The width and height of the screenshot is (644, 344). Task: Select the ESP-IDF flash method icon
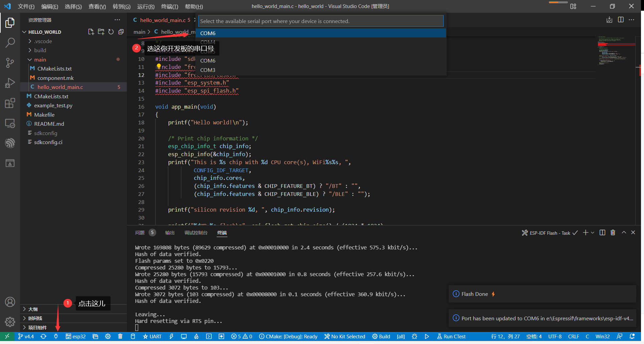(152, 337)
